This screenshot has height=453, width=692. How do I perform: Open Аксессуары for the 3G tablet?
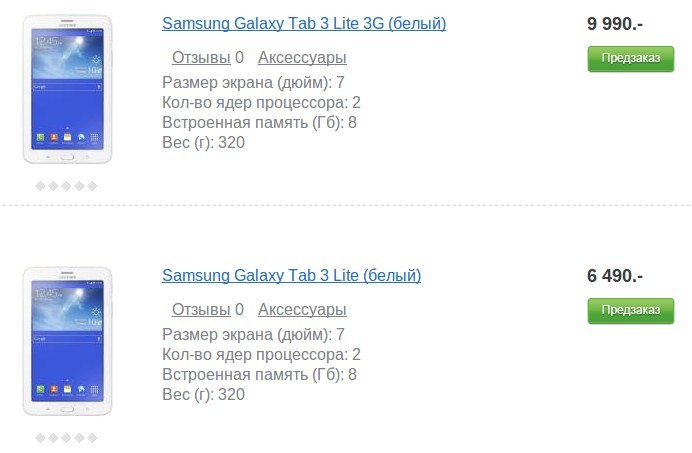pos(302,58)
